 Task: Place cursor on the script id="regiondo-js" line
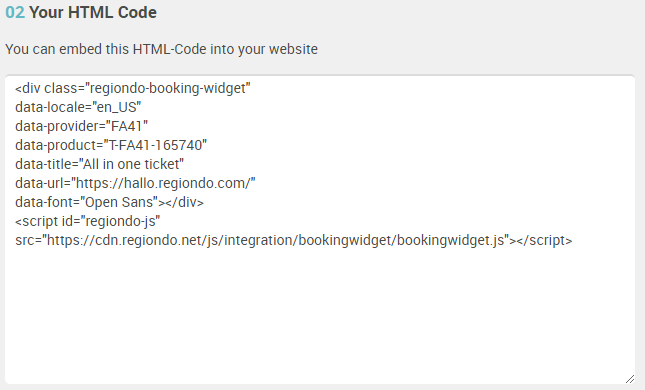click(x=88, y=221)
